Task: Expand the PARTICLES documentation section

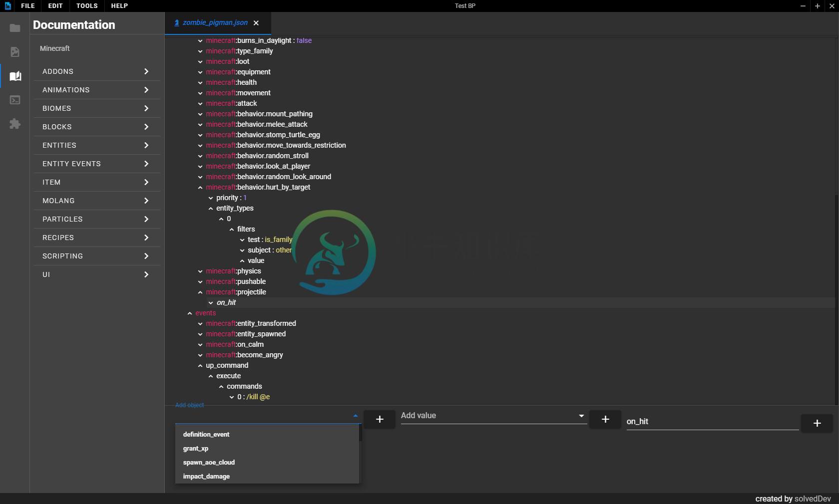Action: (x=97, y=219)
